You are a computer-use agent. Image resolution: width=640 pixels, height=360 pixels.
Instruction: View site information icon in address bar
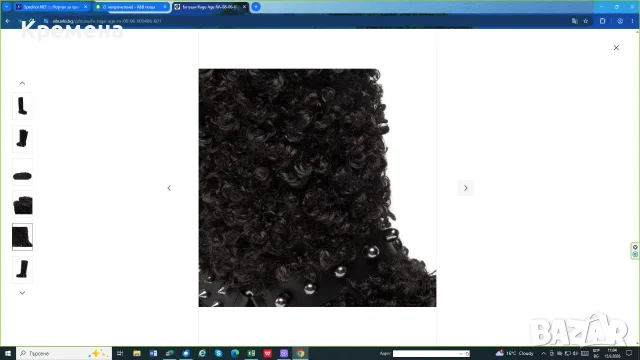[x=46, y=21]
